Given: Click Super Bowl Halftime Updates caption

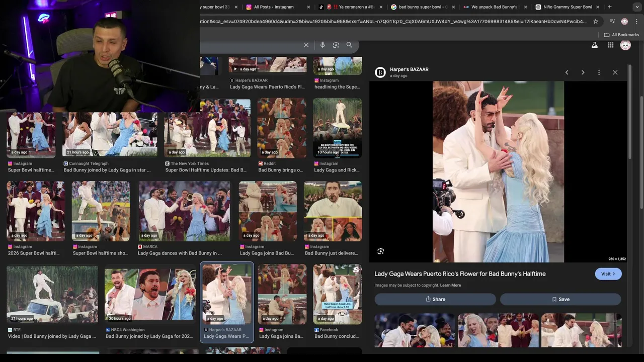Looking at the screenshot, I should coord(206,170).
